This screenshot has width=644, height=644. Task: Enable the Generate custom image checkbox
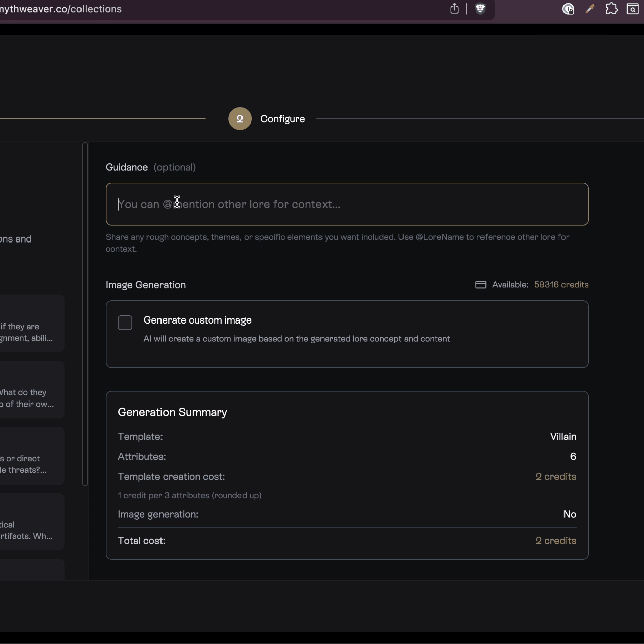[x=125, y=323]
